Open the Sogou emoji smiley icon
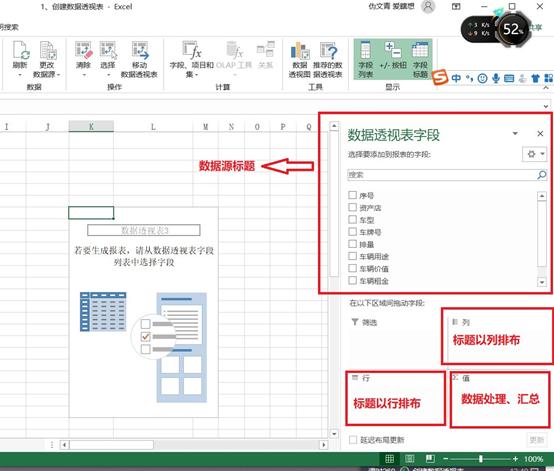554x471 pixels. (482, 78)
